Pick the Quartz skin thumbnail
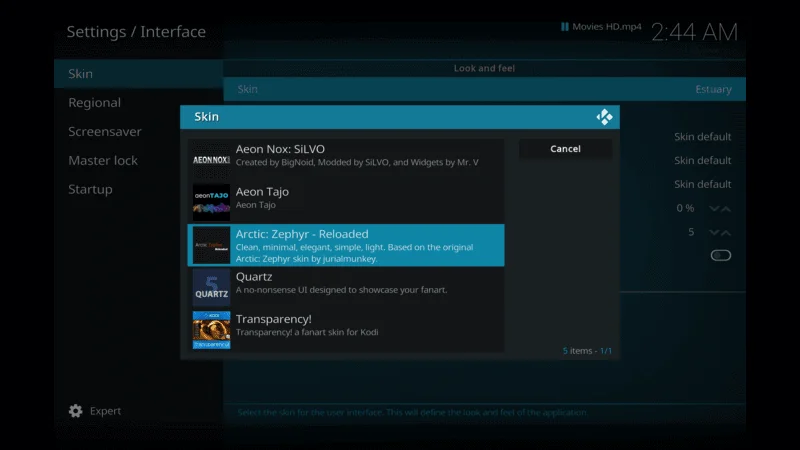Viewport: 800px width, 450px height. (211, 287)
